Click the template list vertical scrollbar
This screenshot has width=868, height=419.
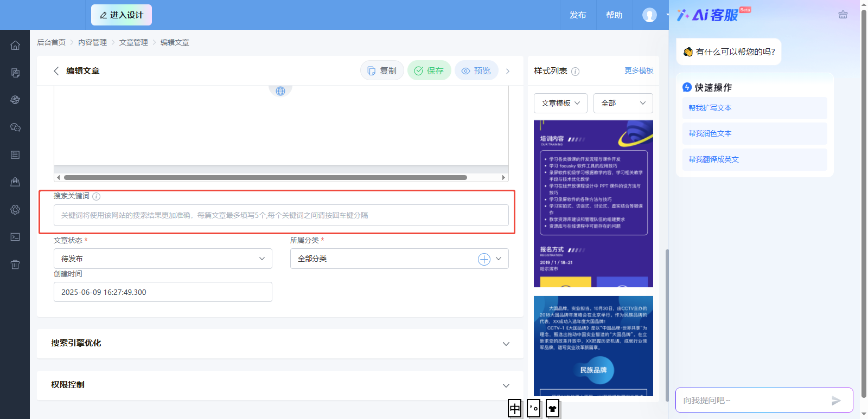pyautogui.click(x=667, y=325)
